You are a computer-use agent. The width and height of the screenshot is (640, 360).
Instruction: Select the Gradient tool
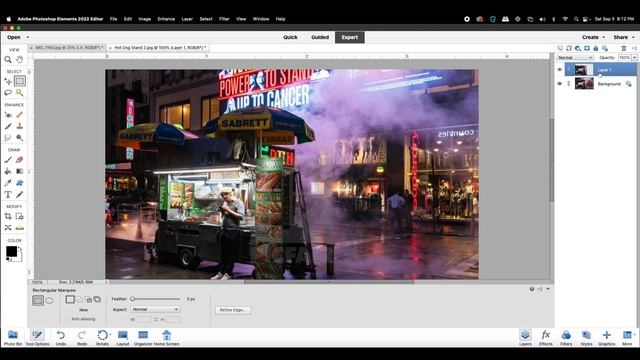point(20,171)
